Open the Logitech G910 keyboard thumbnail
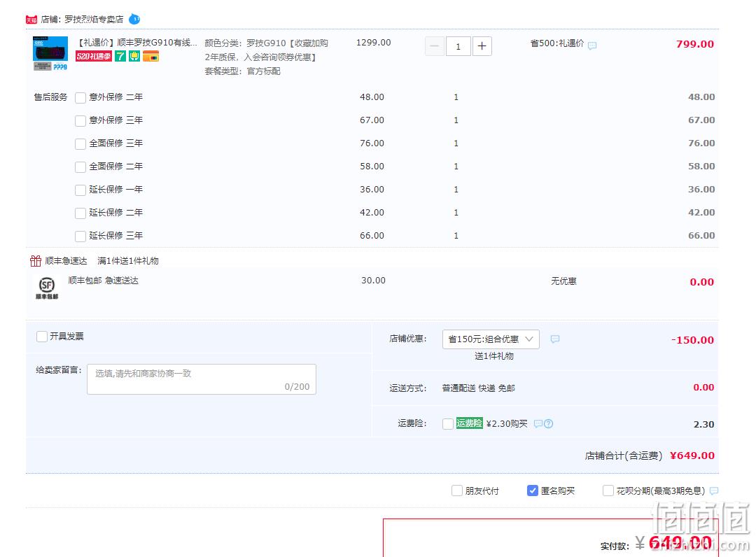The image size is (756, 557). pos(50,53)
